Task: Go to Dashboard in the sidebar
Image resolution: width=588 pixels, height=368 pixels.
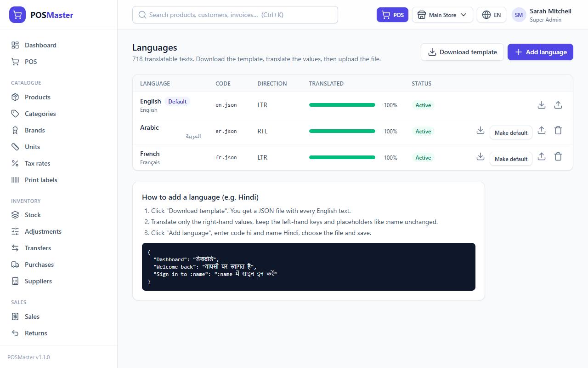Action: click(59, 45)
